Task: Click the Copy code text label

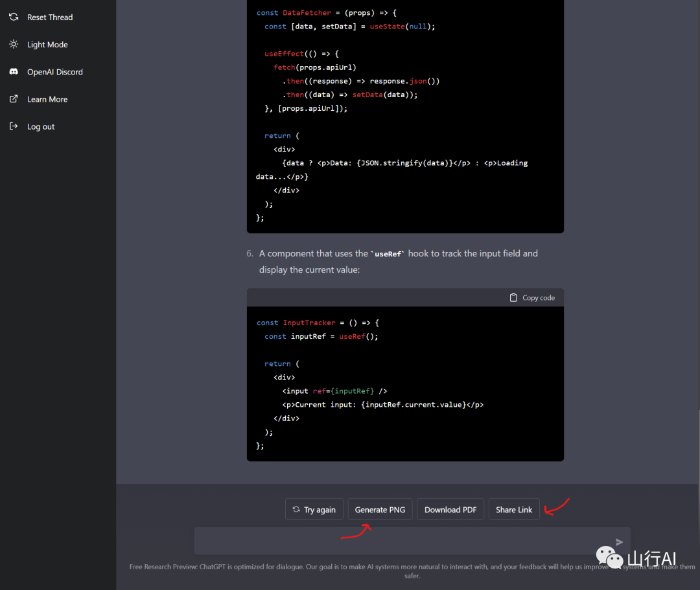Action: pyautogui.click(x=539, y=298)
